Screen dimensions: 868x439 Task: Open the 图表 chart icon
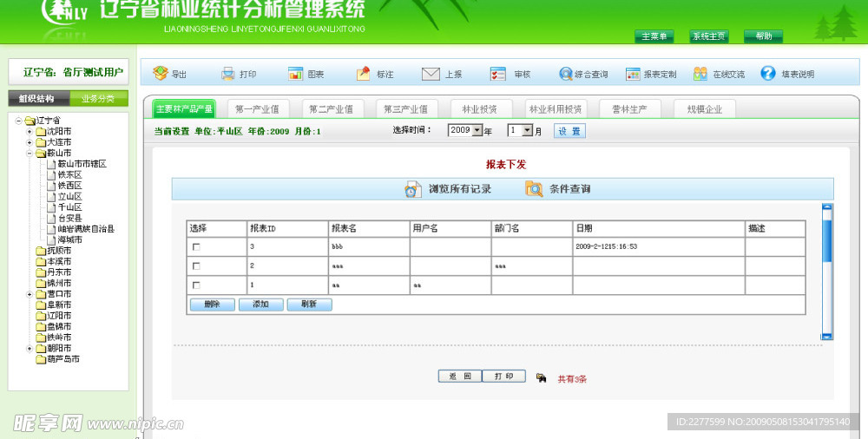[296, 74]
